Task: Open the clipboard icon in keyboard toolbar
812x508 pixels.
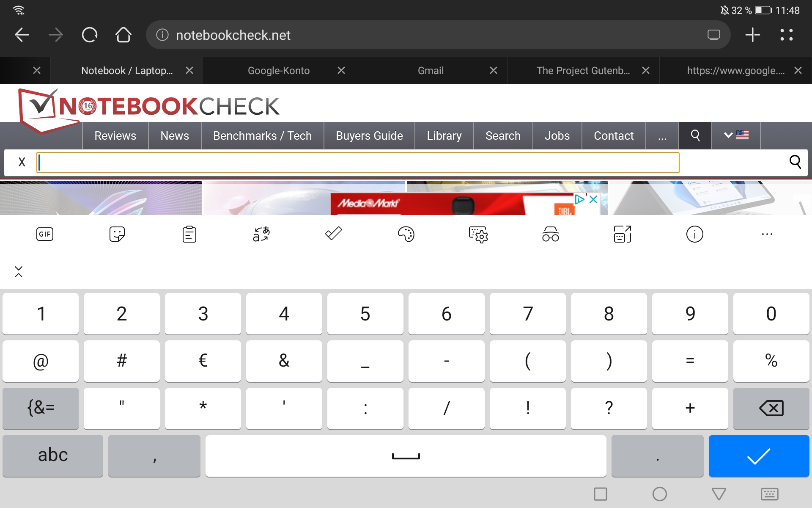Action: point(189,234)
